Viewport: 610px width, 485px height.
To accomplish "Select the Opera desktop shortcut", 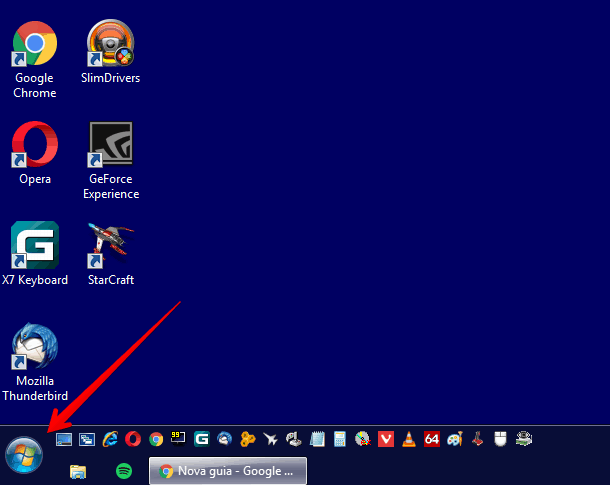I will point(35,153).
